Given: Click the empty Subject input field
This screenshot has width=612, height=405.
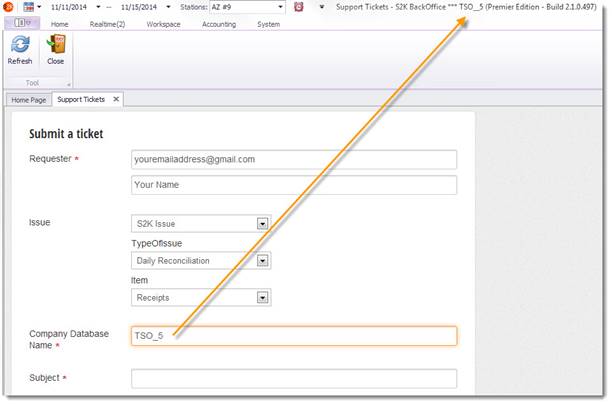Looking at the screenshot, I should coord(294,378).
